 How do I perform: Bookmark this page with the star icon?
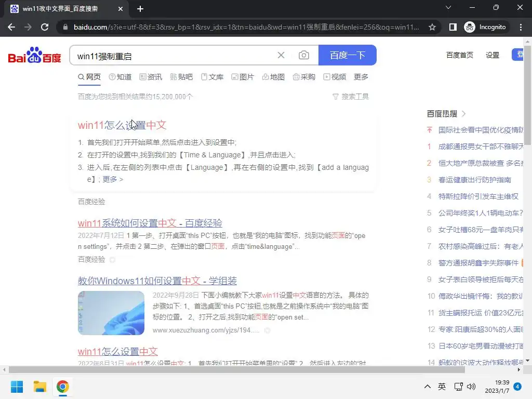coord(432,27)
